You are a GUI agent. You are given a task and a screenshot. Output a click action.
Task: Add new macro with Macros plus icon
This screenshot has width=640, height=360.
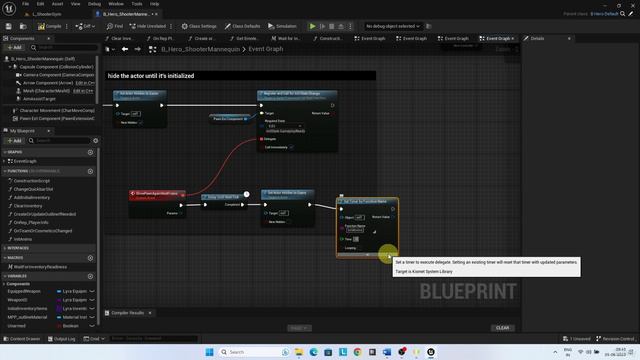click(90, 258)
